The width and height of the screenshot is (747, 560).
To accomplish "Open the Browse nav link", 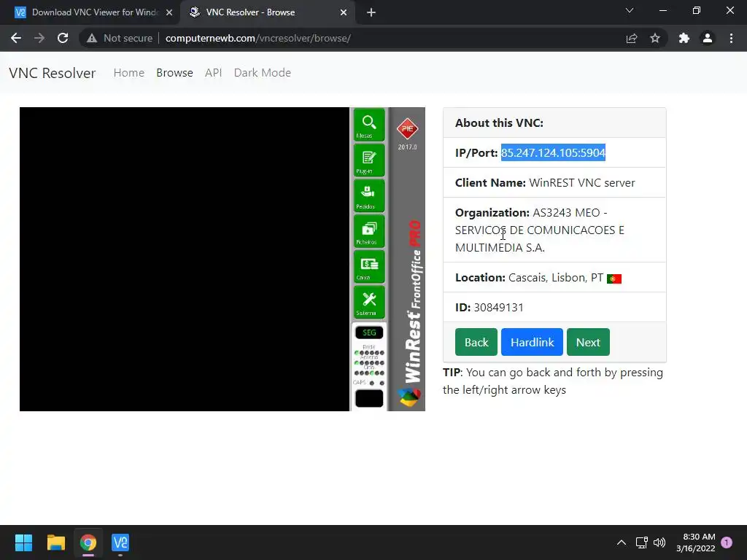I will (x=174, y=72).
